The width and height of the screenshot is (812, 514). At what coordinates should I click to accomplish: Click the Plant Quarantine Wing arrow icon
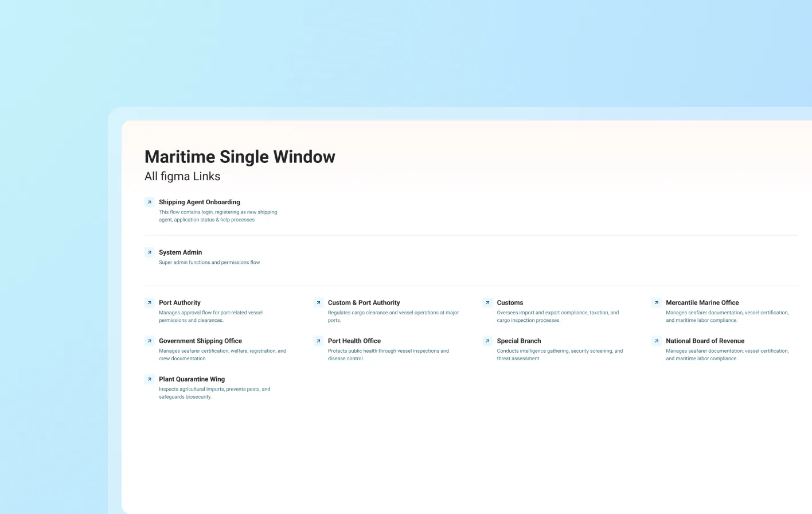(x=149, y=379)
